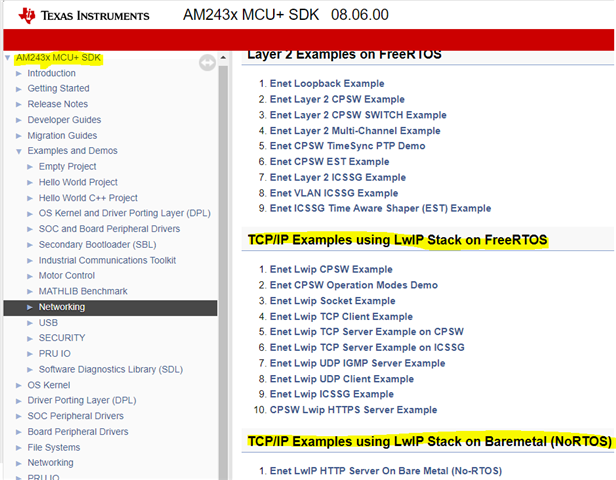Click the AM243x MCU+ SDK 08.06.00 title
616x480 pixels.
(x=286, y=15)
